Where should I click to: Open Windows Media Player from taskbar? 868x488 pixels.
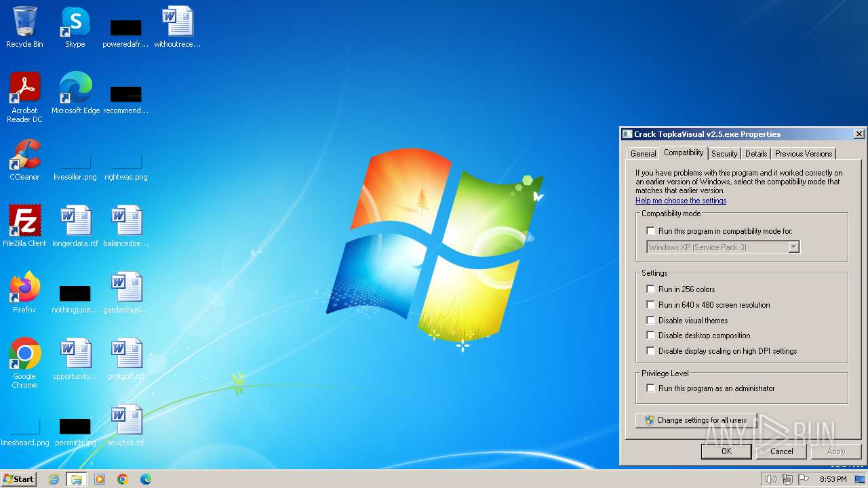(100, 479)
